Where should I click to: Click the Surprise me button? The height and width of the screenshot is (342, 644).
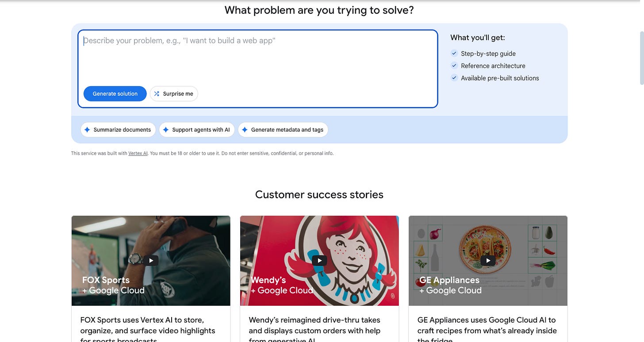tap(174, 94)
